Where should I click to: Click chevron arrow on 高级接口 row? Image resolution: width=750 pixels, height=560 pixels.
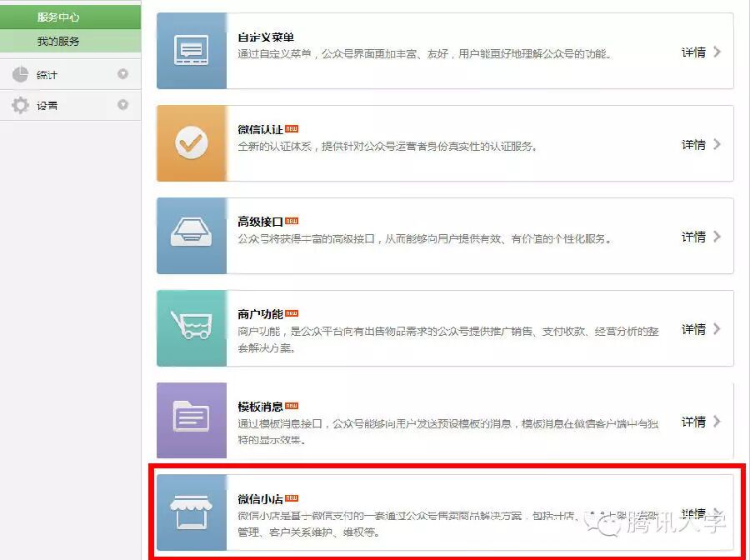(717, 236)
